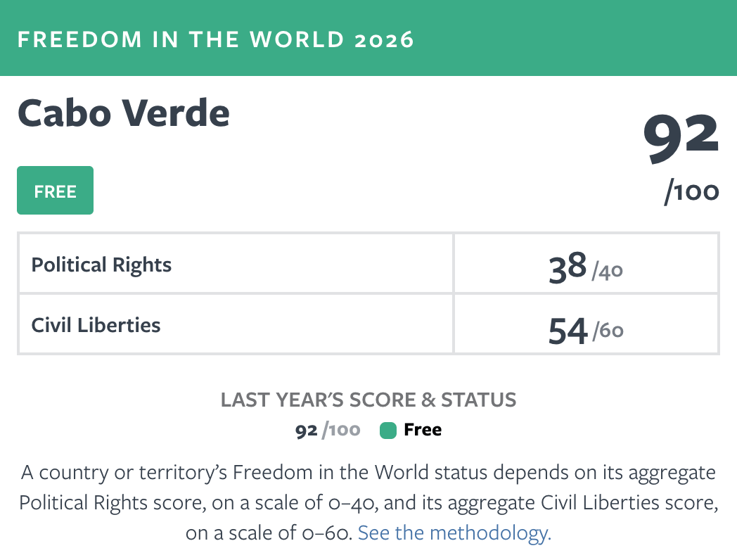Click last year's 92/100 score
The height and width of the screenshot is (560, 737).
(x=328, y=431)
